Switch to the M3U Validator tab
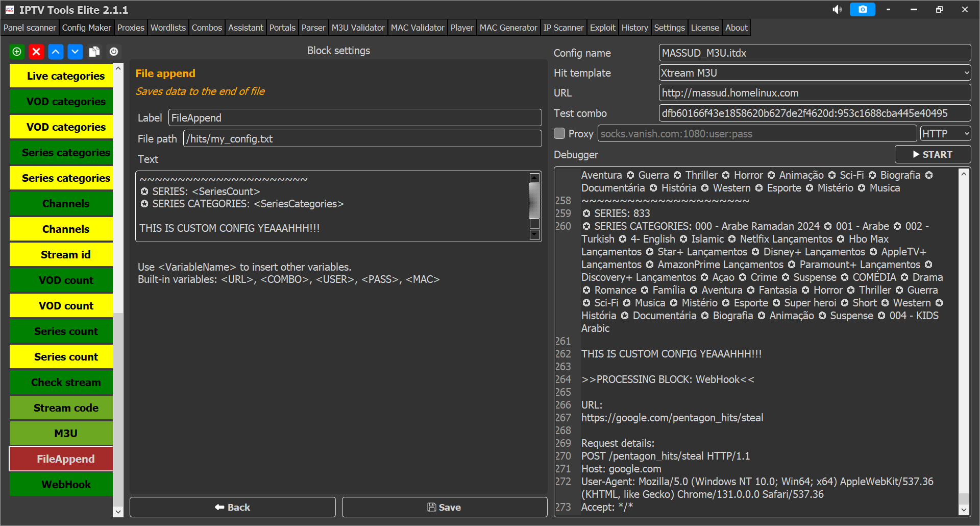 point(358,28)
